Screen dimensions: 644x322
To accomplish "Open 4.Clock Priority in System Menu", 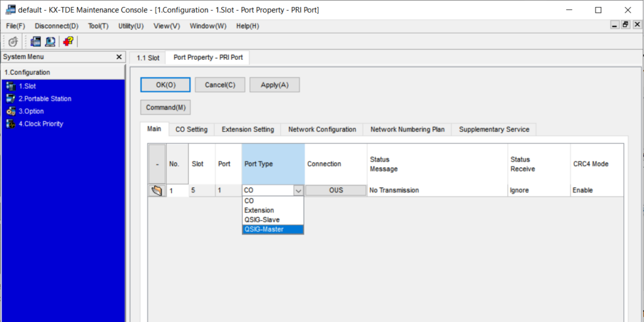I will [x=40, y=124].
